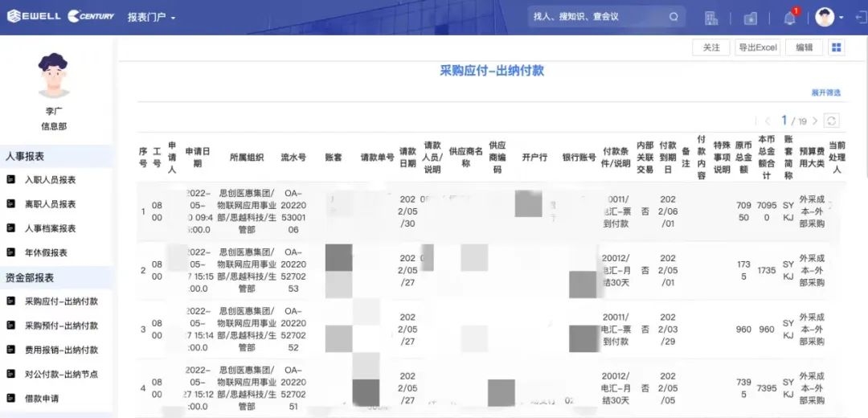Click the icon beside 采购应付-出纳付款
The width and height of the screenshot is (868, 418).
(x=10, y=301)
